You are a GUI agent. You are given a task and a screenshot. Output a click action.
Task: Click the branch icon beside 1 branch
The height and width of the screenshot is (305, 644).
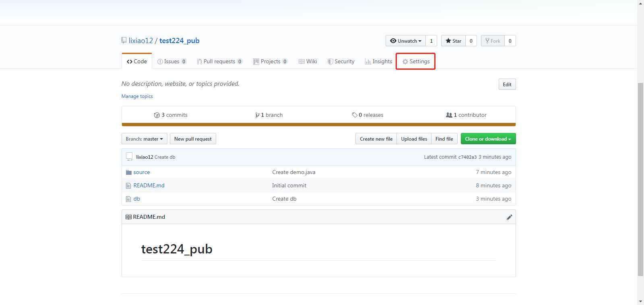(x=257, y=115)
